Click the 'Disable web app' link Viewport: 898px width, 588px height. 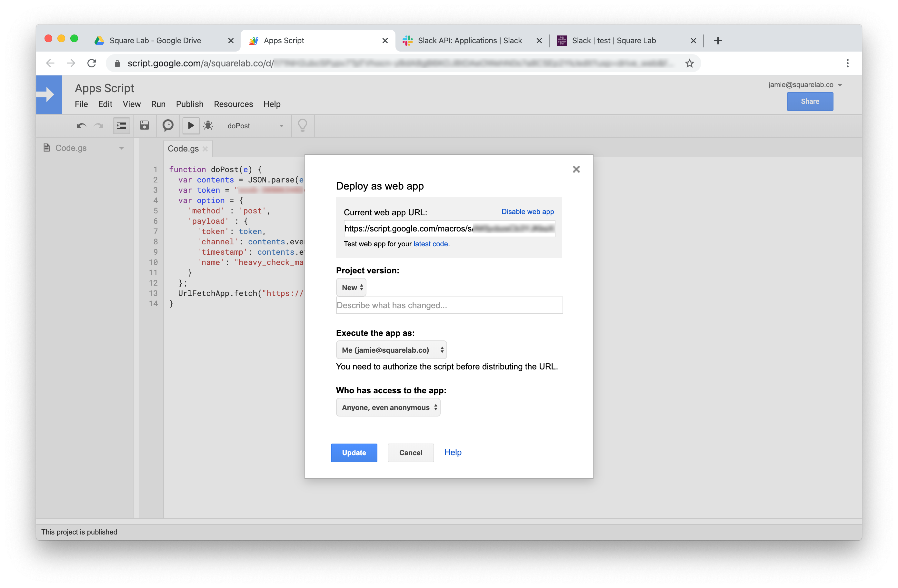(x=527, y=211)
